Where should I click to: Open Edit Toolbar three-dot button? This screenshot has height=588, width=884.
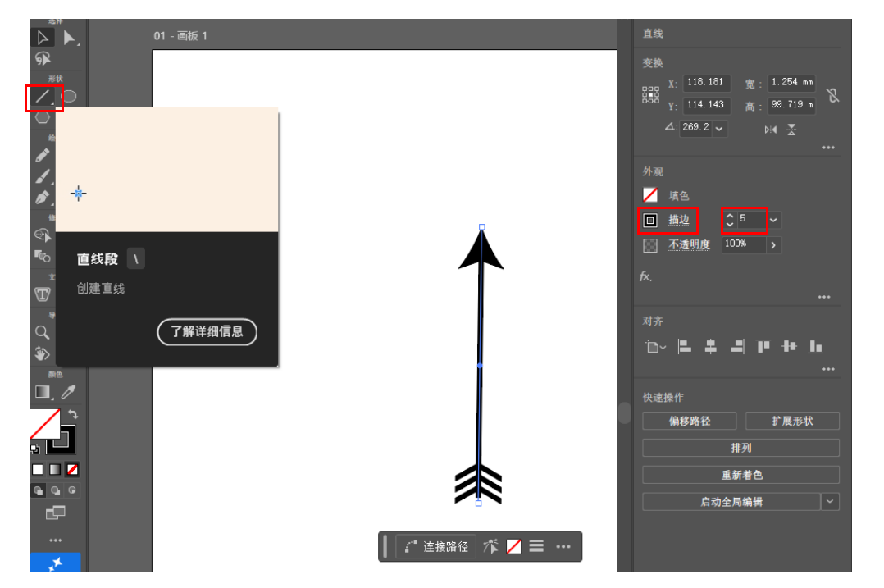tap(55, 540)
